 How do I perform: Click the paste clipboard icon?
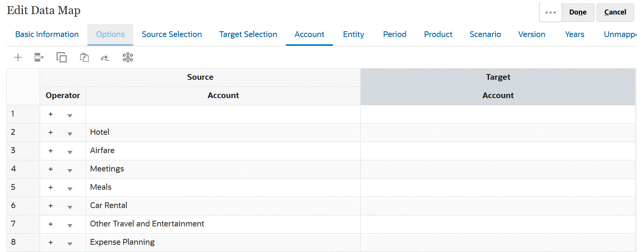84,58
